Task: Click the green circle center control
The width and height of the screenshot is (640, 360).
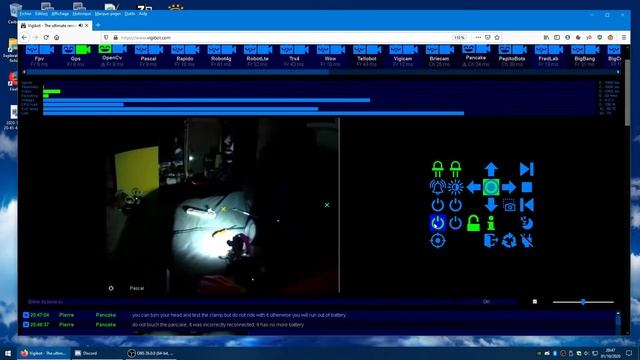Action: (491, 187)
